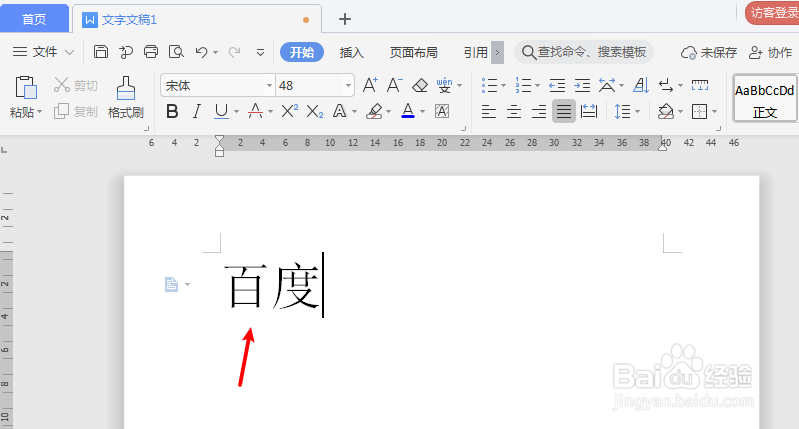
Task: Select the Format Painter brush
Action: coord(125,97)
